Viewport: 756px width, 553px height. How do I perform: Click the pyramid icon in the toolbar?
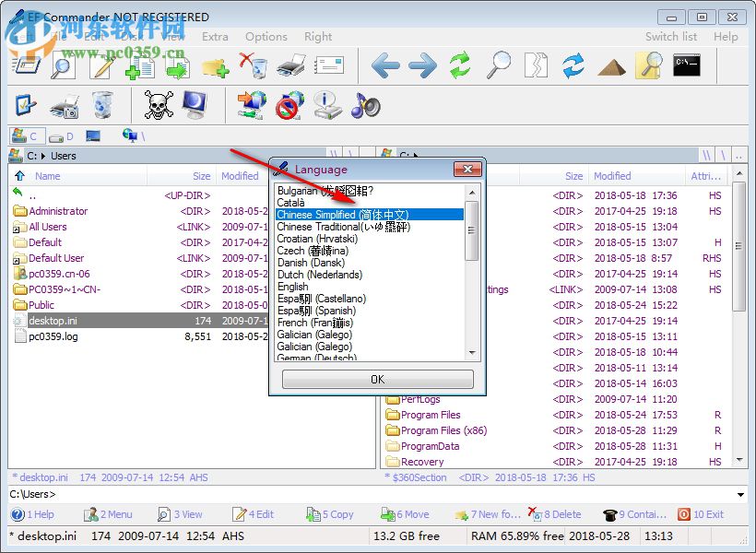611,65
